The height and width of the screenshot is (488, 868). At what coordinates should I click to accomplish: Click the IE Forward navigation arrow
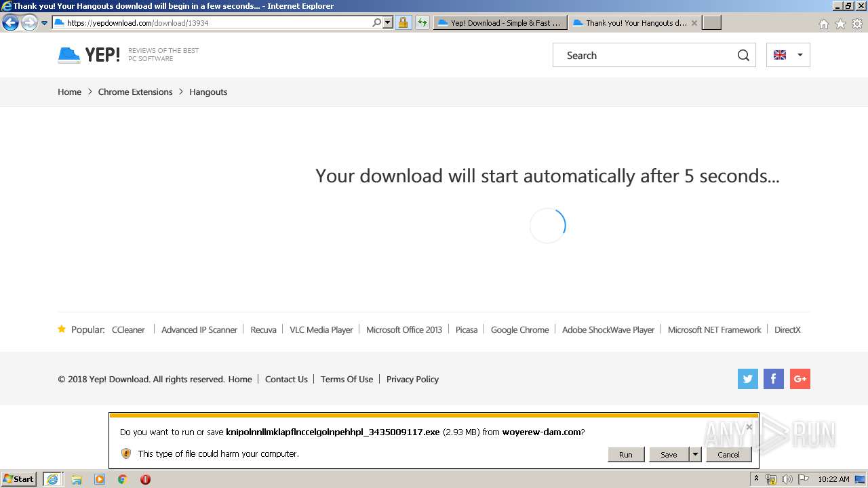click(29, 23)
